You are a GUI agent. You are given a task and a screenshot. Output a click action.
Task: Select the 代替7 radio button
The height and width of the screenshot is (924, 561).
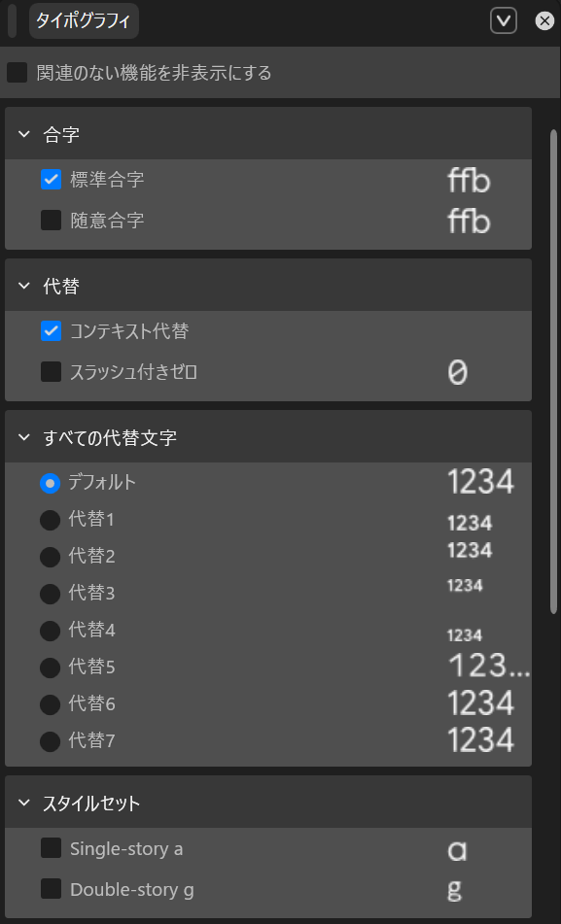49,739
